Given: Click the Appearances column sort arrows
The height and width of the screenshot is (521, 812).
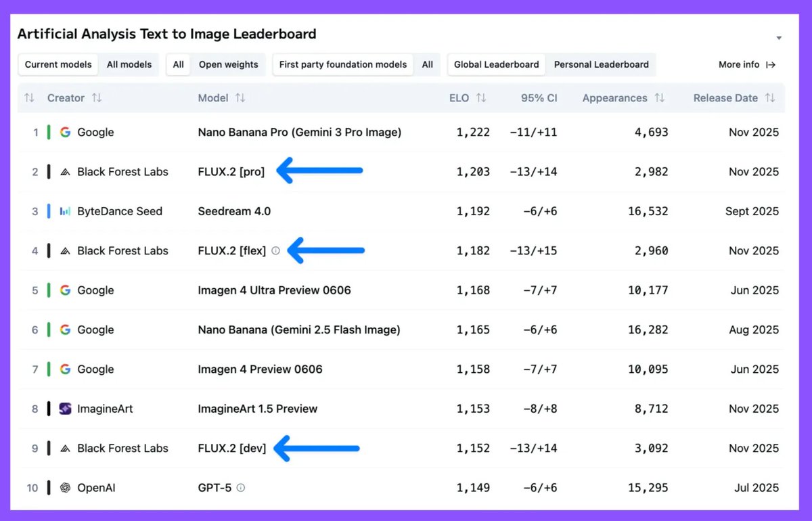Looking at the screenshot, I should point(660,97).
